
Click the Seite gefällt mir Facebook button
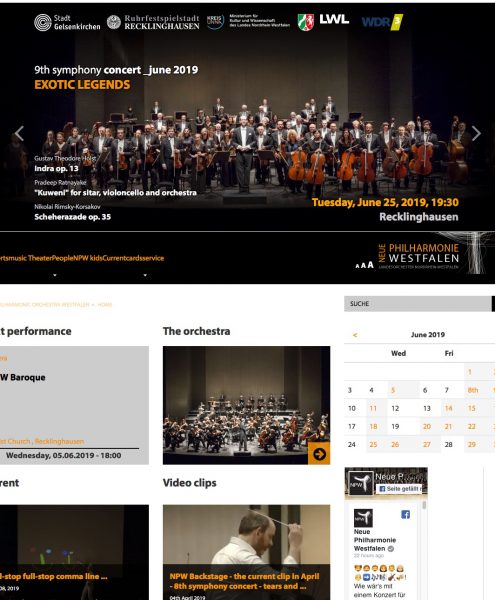[399, 489]
